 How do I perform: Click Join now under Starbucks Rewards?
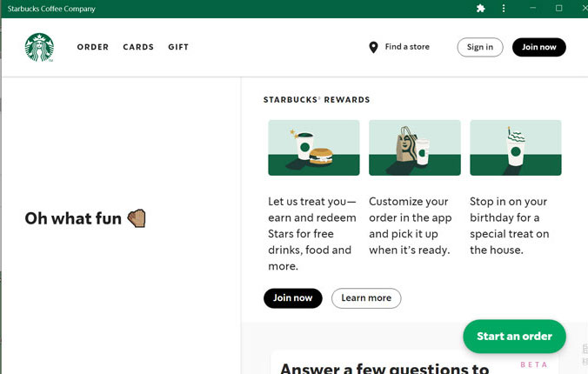tap(293, 298)
